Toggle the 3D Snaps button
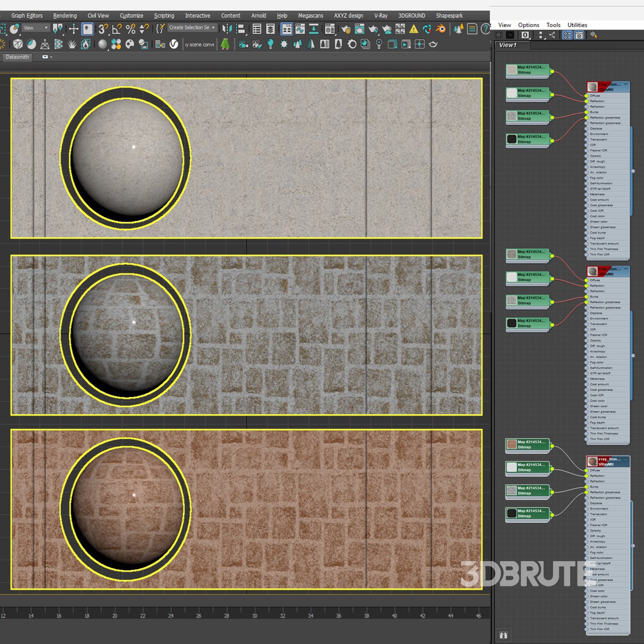The image size is (644, 644). point(103,29)
